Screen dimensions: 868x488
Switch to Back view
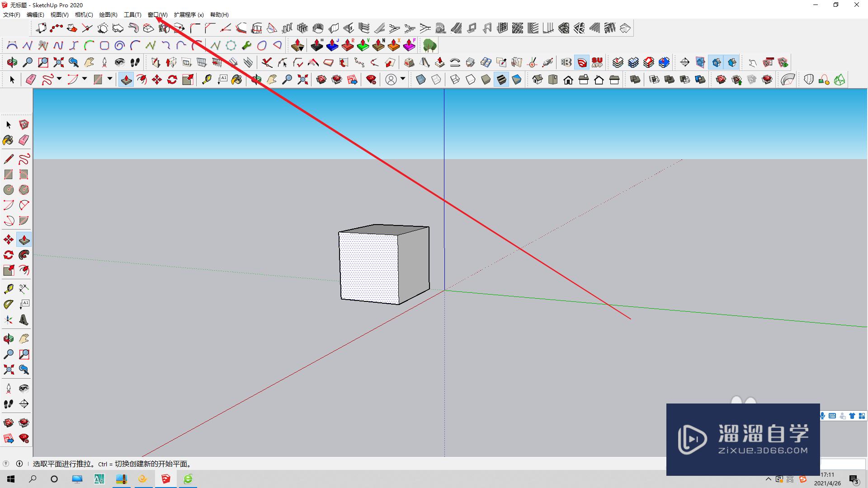coord(599,80)
